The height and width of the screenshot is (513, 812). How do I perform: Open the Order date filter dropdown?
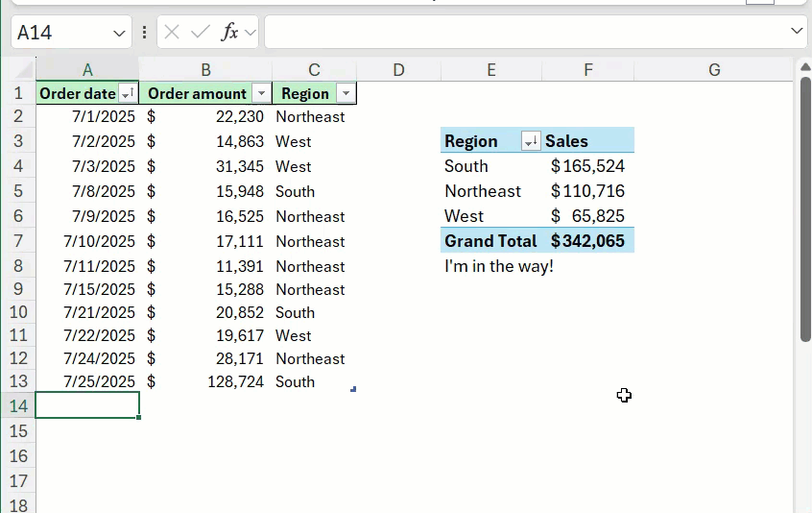pos(128,94)
